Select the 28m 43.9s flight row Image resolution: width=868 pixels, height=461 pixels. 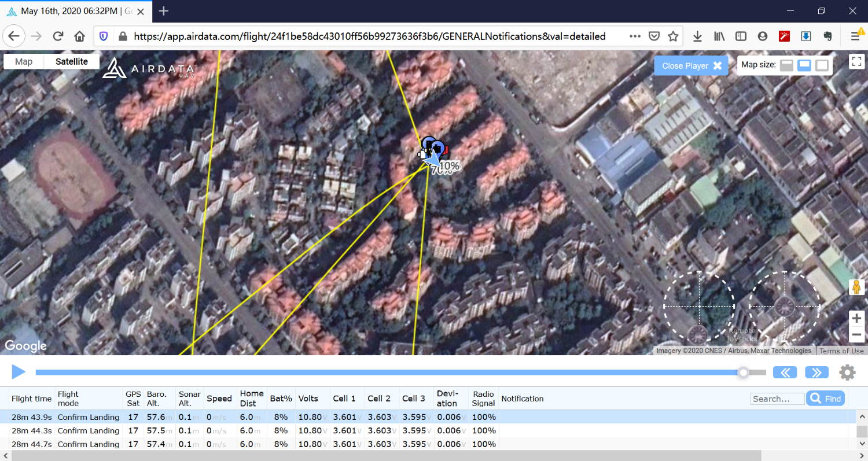click(428, 416)
